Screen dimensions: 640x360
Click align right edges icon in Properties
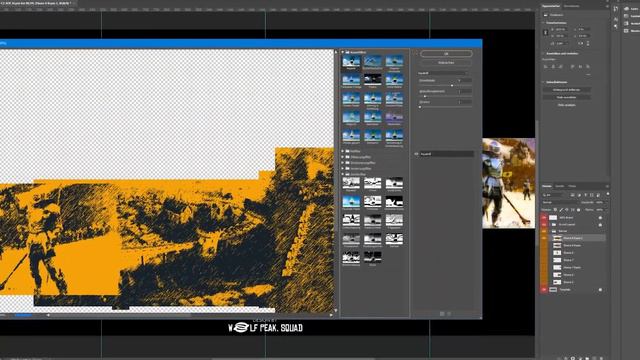pyautogui.click(x=561, y=66)
